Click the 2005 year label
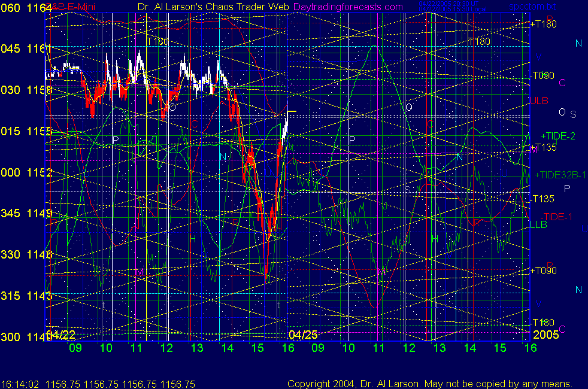 click(545, 335)
